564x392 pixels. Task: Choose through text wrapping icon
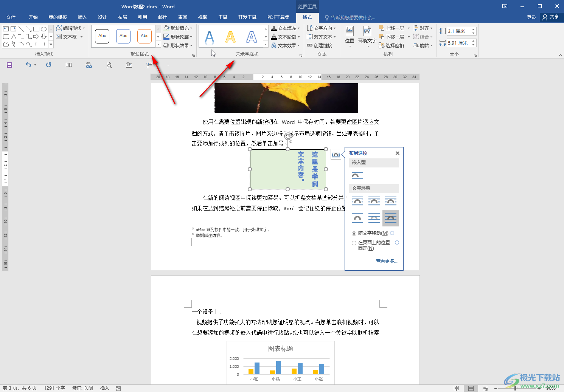[x=391, y=201]
